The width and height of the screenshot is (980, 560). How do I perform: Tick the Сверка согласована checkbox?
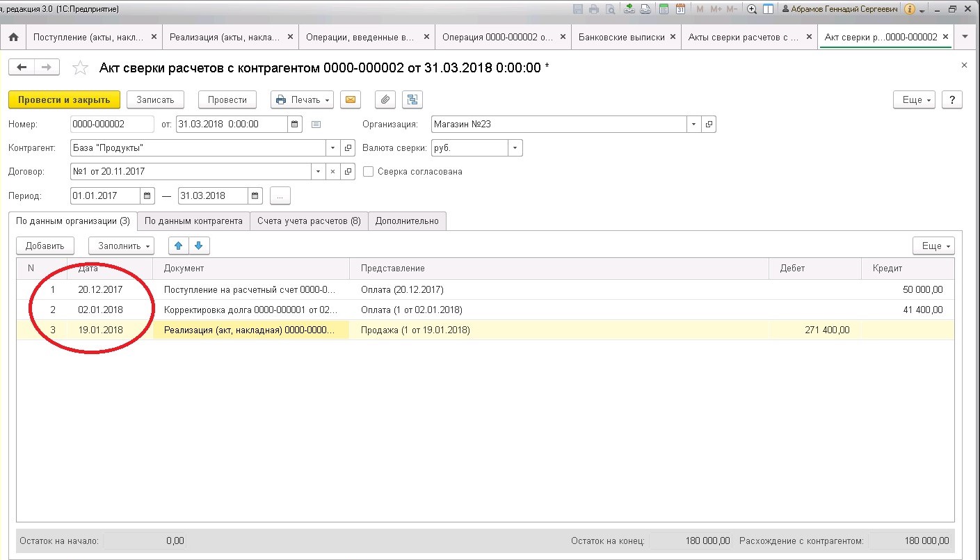point(369,171)
